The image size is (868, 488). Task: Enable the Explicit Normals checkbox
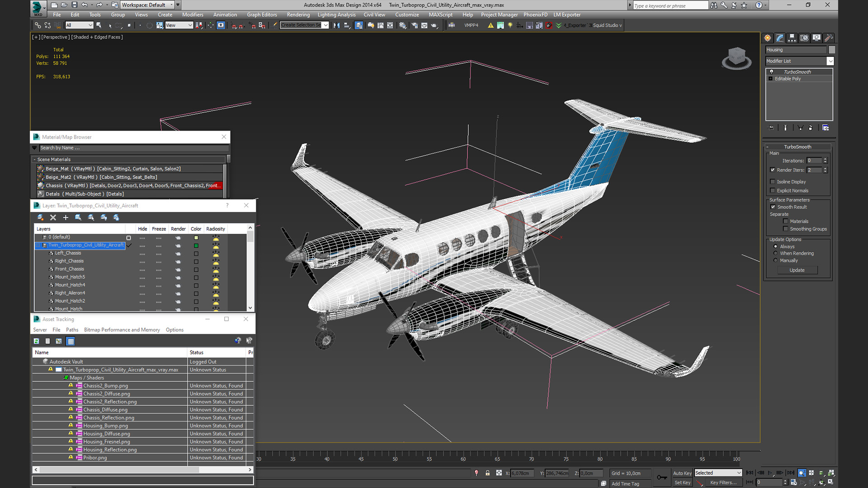coord(773,191)
